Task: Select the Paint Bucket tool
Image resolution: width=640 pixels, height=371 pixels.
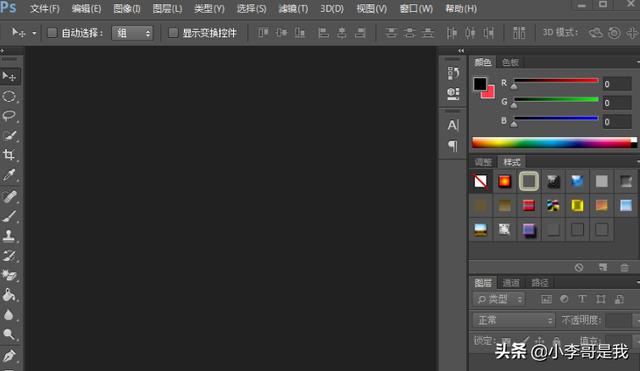Action: (x=9, y=295)
